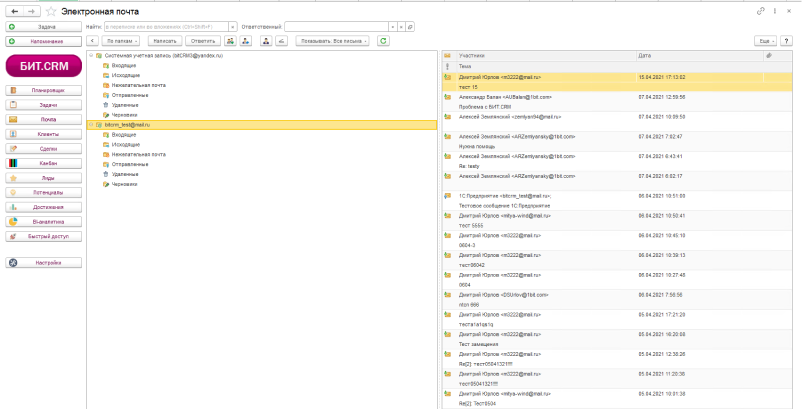Open the Еще dropdown menu
This screenshot has height=409, width=802.
coord(766,41)
